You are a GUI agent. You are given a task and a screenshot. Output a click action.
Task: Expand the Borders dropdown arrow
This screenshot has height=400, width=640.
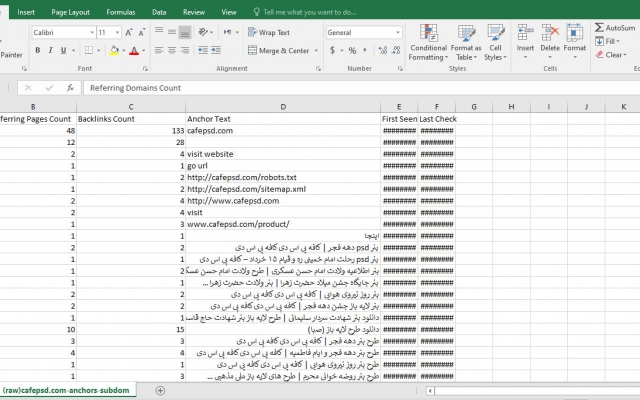click(x=98, y=50)
